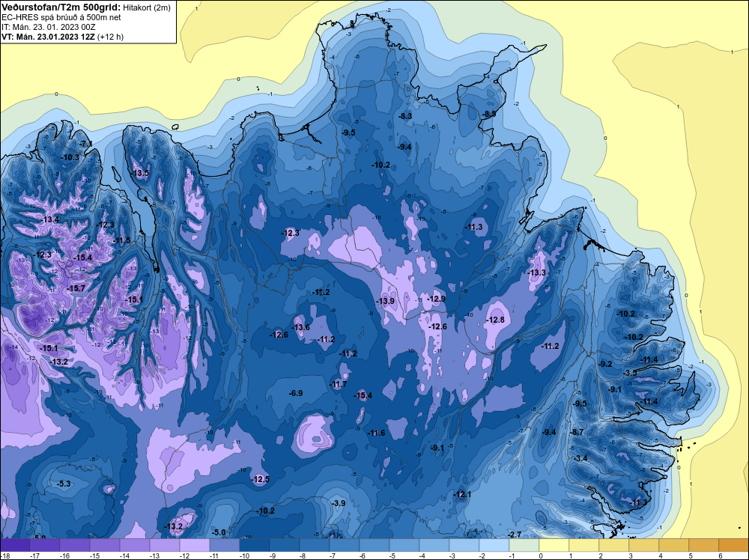The height and width of the screenshot is (560, 749).
Task: Click the temperature value "-3.4"
Action: 580,458
